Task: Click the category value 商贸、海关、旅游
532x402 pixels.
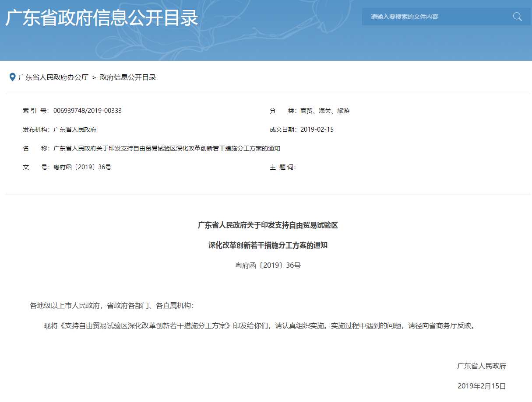Action: pyautogui.click(x=325, y=111)
